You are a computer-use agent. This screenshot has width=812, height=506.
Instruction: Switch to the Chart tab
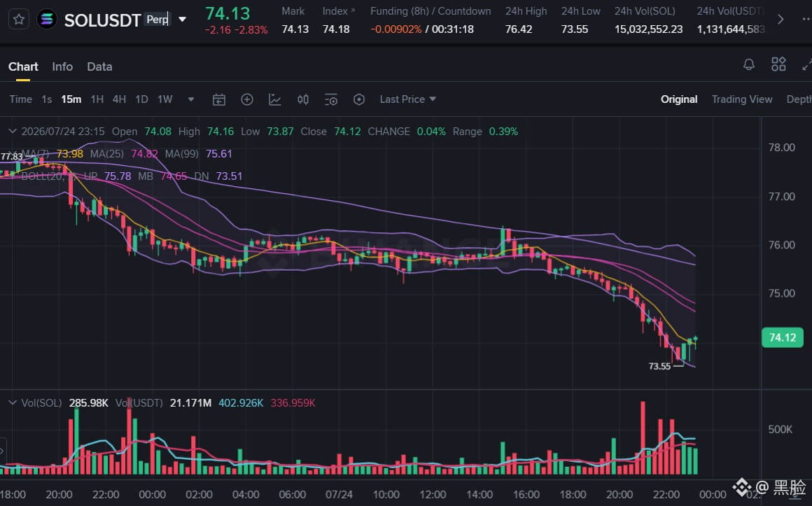[23, 66]
